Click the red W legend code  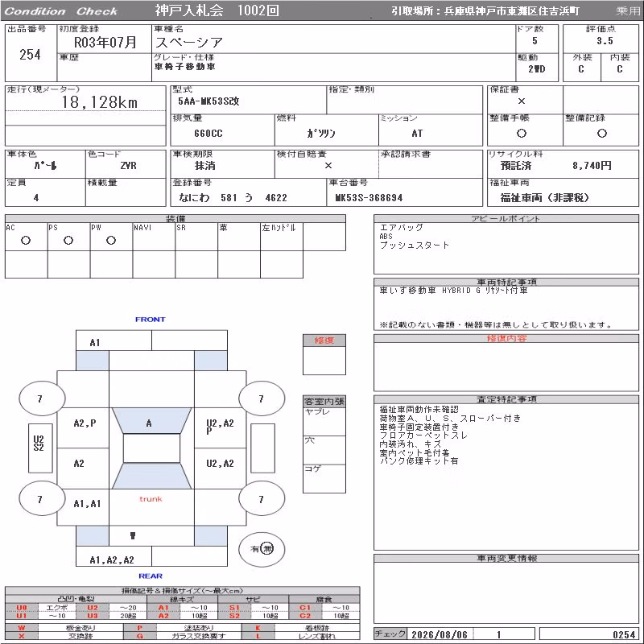point(22,628)
